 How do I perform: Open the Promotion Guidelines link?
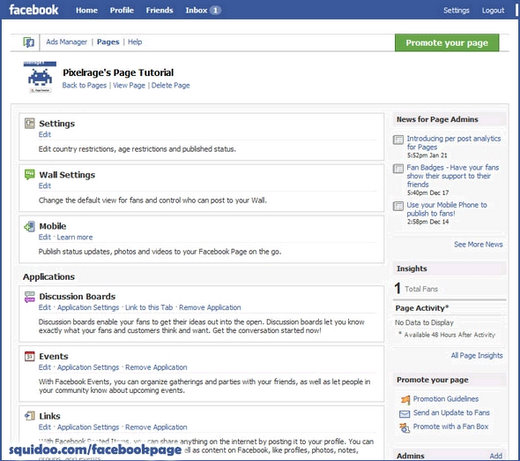[x=446, y=399]
